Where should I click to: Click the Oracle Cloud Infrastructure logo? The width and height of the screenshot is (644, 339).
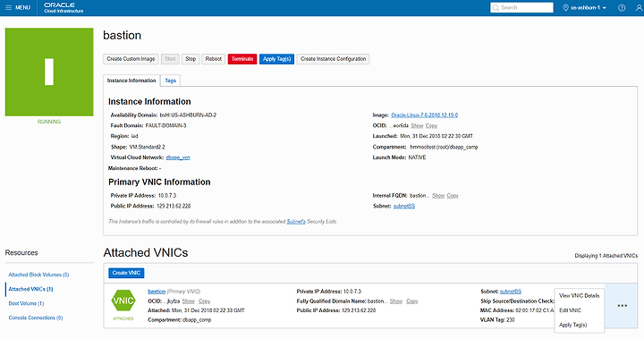(64, 7)
